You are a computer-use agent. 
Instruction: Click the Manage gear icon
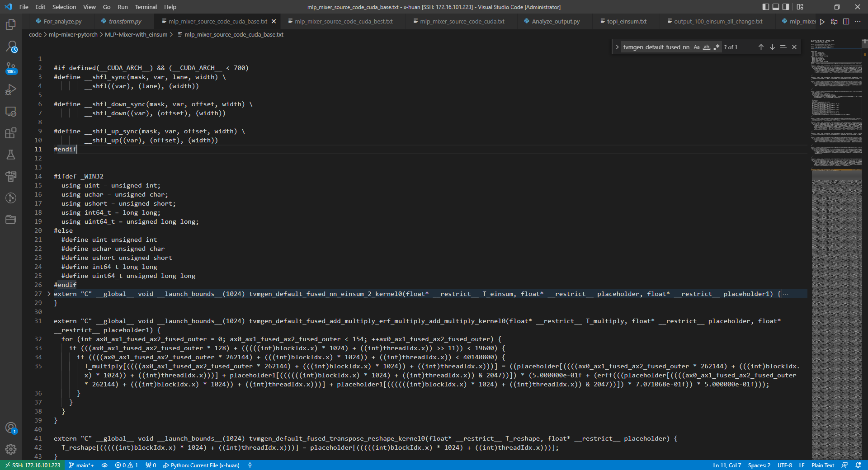(x=11, y=449)
